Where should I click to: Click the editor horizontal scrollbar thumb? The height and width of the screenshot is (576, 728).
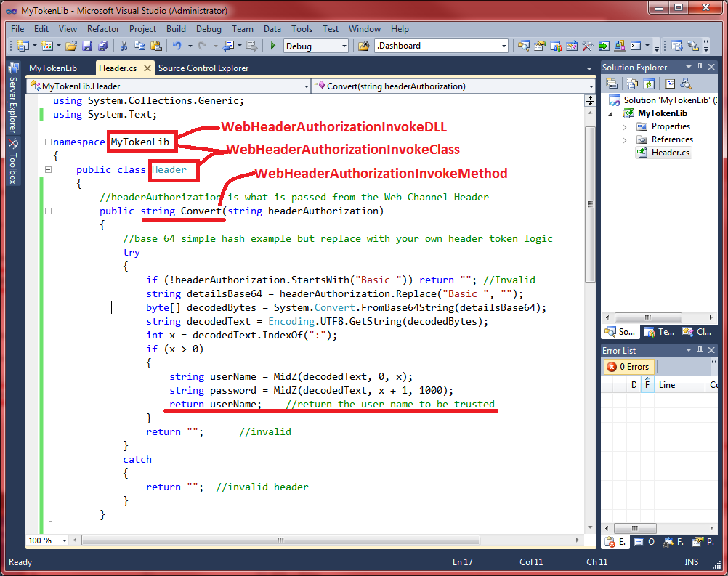click(x=281, y=540)
